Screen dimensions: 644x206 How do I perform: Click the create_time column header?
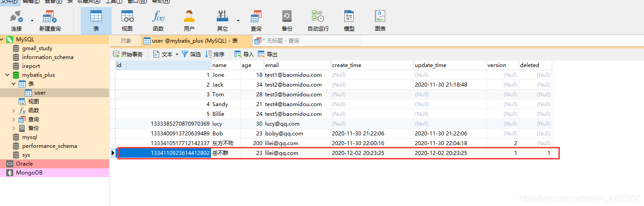point(372,65)
